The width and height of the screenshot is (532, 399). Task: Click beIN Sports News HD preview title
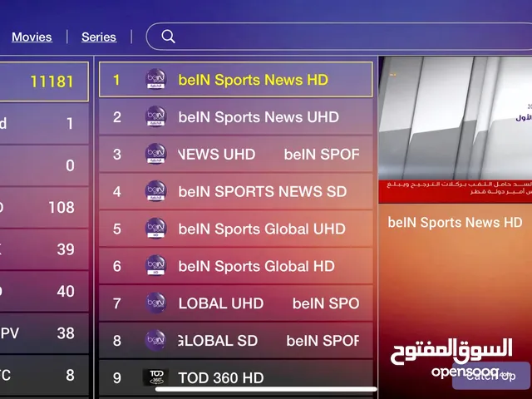pos(455,223)
